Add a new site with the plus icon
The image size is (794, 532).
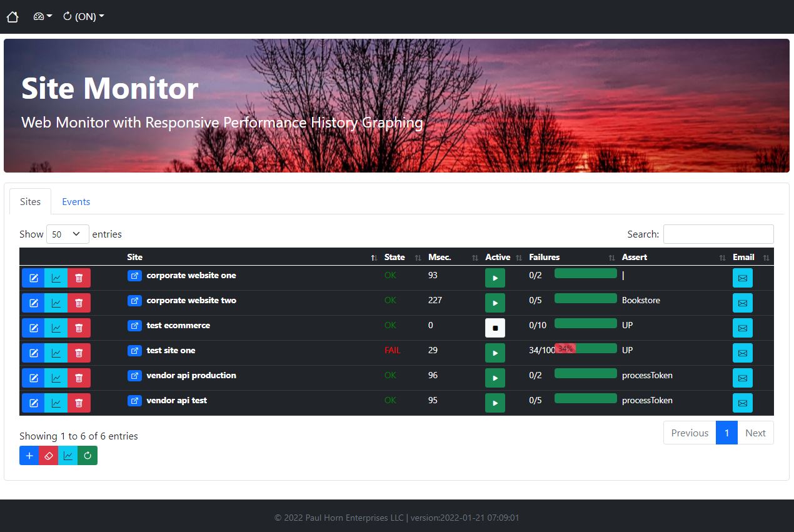pos(29,455)
